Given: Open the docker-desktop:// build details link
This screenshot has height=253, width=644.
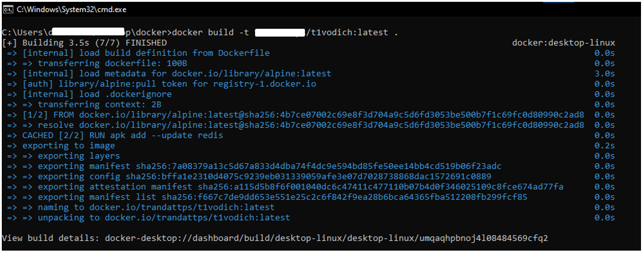Looking at the screenshot, I should 326,239.
